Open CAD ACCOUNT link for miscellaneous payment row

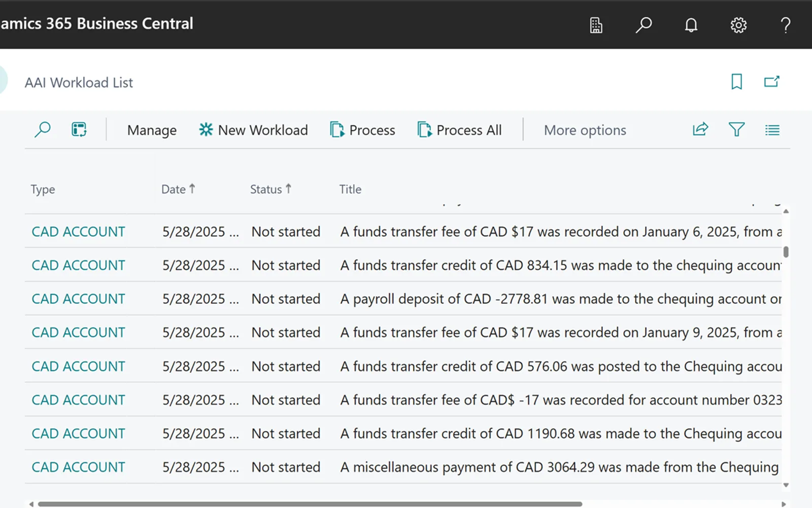78,467
